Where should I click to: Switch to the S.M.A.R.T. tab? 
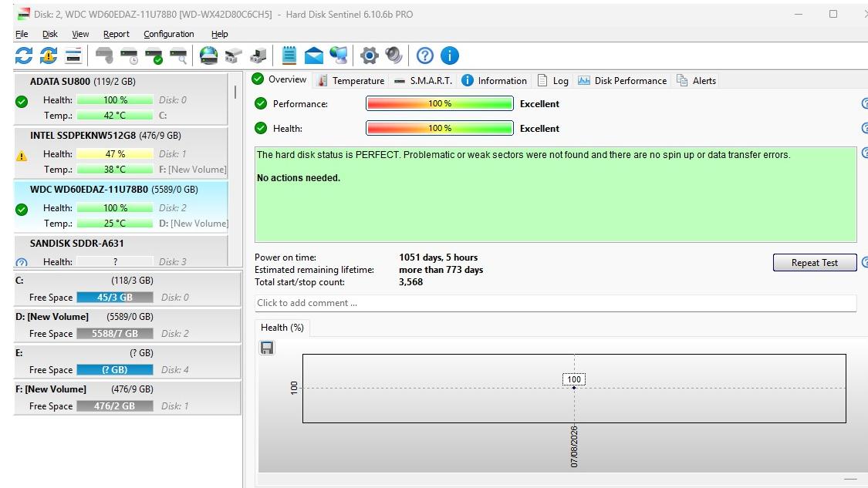point(423,81)
